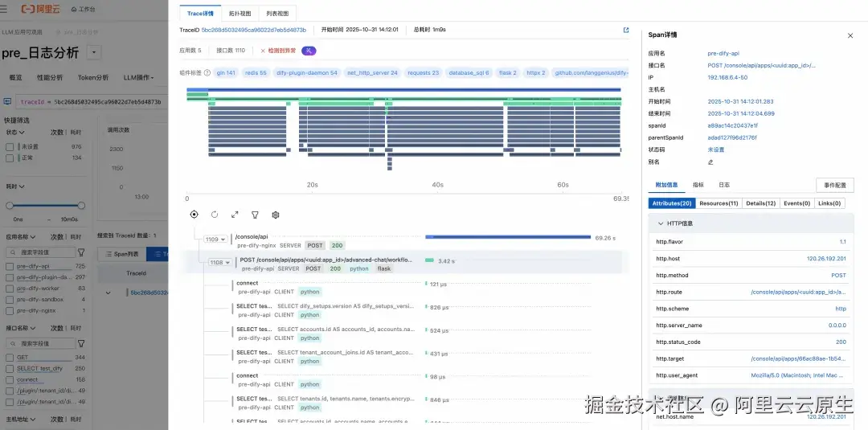
Task: Check the pre-dify-sandbox application checkbox
Action: (10, 300)
